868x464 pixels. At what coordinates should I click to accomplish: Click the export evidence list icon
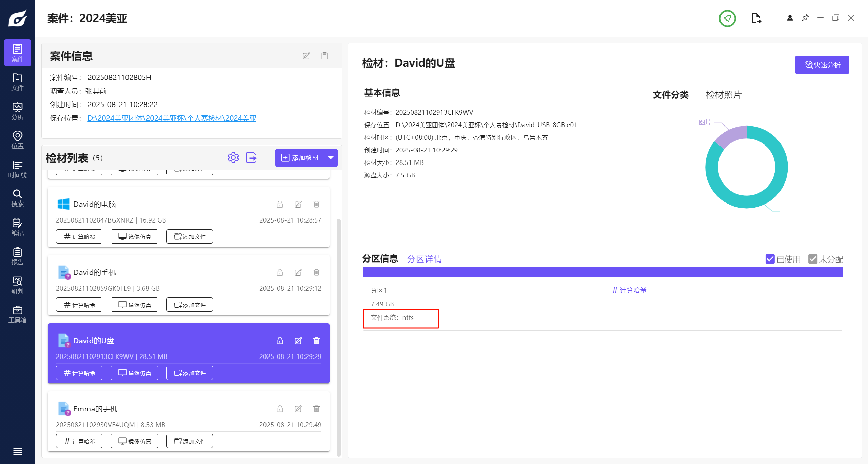pyautogui.click(x=251, y=158)
